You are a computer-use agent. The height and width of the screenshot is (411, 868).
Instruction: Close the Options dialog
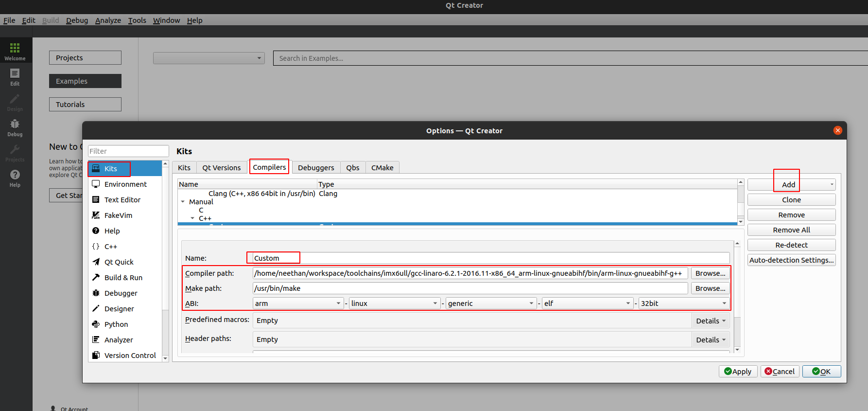click(837, 130)
